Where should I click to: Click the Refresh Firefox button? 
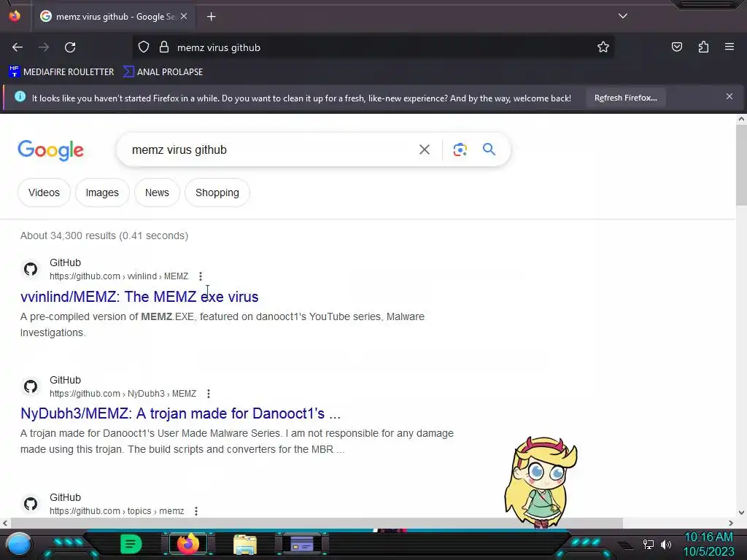[625, 98]
